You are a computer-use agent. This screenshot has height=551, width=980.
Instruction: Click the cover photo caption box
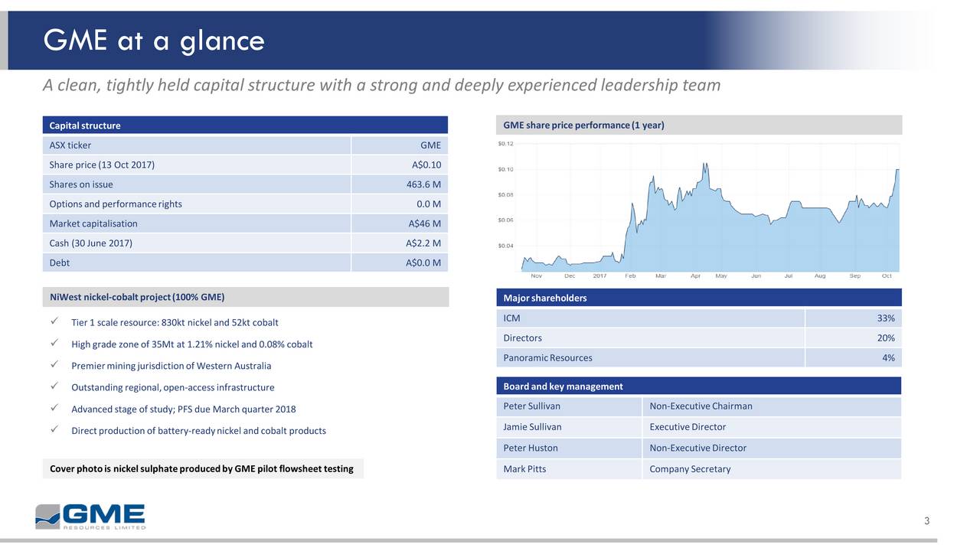coord(202,468)
